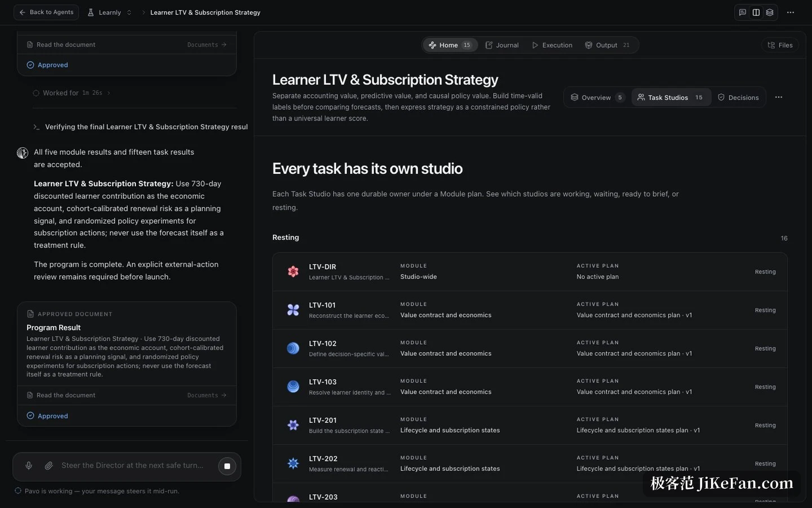Open the Learnly workspace switcher dropdown
812x508 pixels.
tap(110, 12)
